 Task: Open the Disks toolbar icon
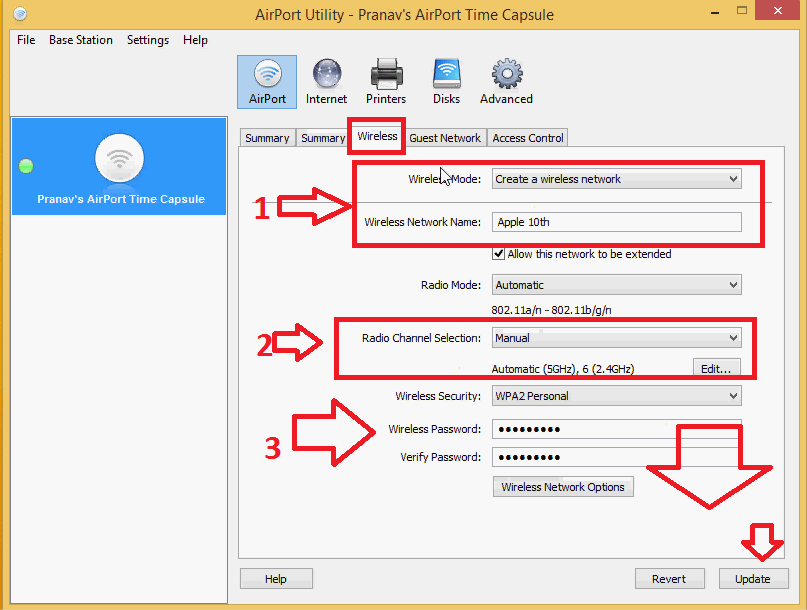tap(446, 81)
